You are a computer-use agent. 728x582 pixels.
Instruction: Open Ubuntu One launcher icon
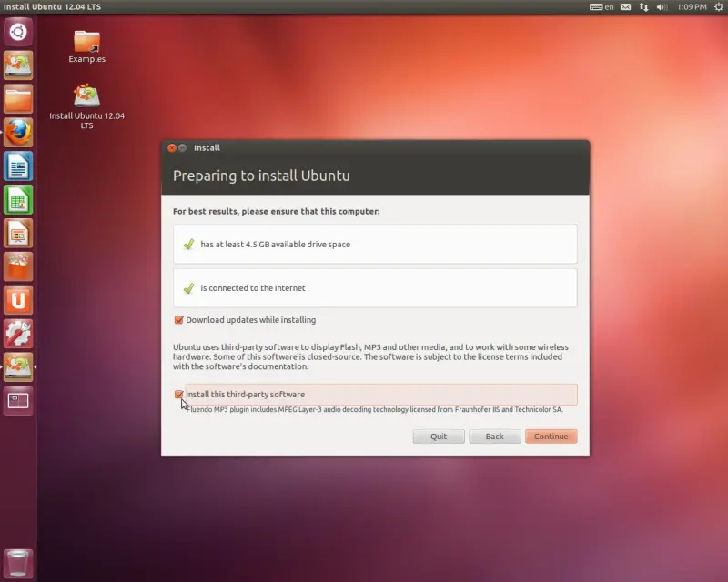(18, 300)
